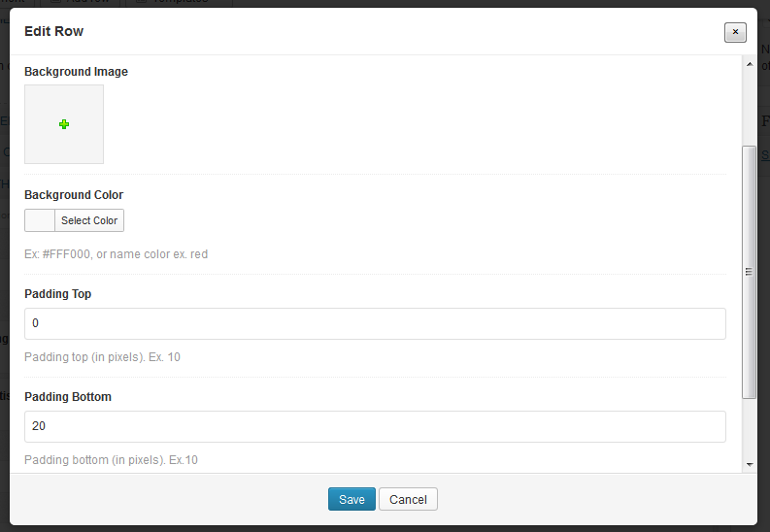Click the scrollbar up arrow
This screenshot has width=770, height=532.
click(x=749, y=64)
